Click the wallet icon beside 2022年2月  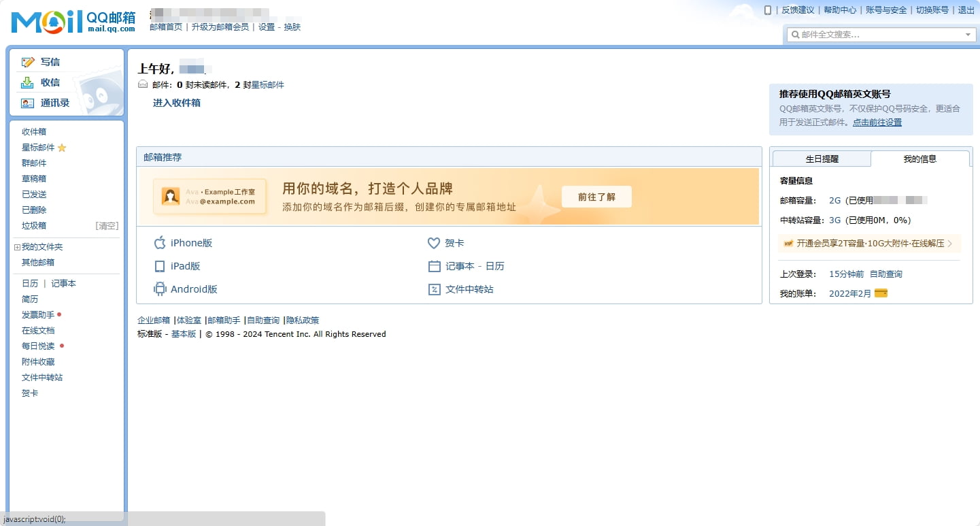tap(881, 293)
